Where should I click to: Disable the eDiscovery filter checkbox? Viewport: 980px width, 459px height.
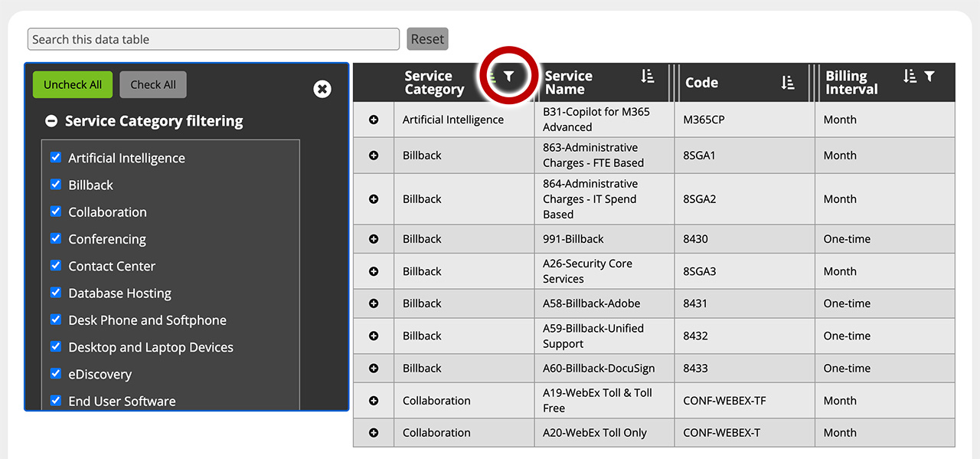(56, 374)
